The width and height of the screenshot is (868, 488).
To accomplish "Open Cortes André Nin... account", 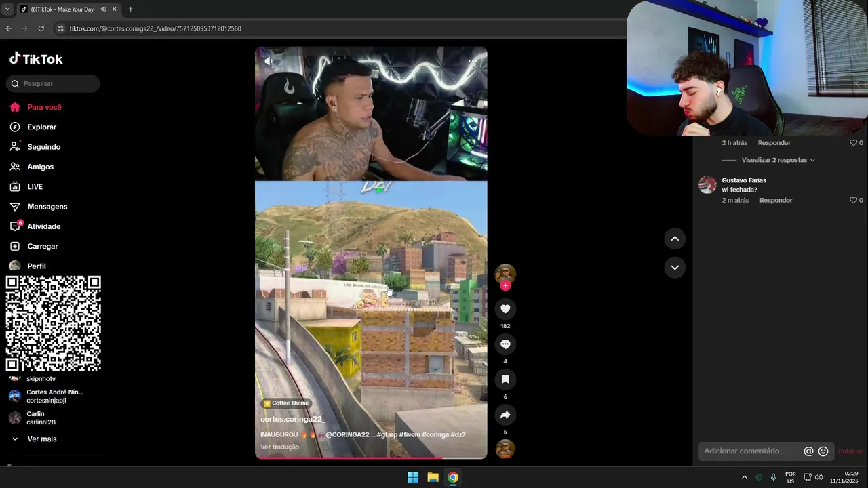I will pos(46,396).
